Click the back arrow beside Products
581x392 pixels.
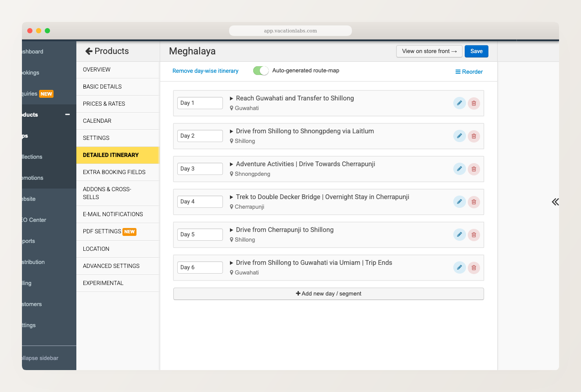89,51
